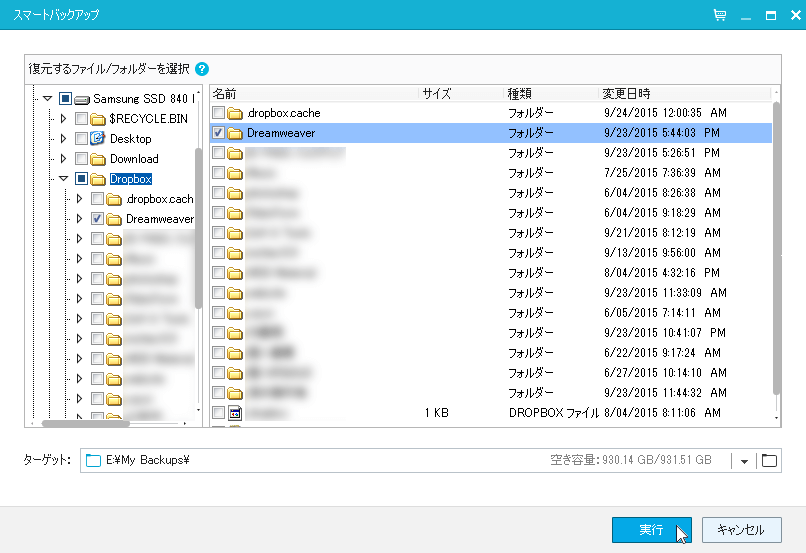This screenshot has width=806, height=553.
Task: Uncheck the Dreamweaver checkbox in the tree
Action: point(97,218)
